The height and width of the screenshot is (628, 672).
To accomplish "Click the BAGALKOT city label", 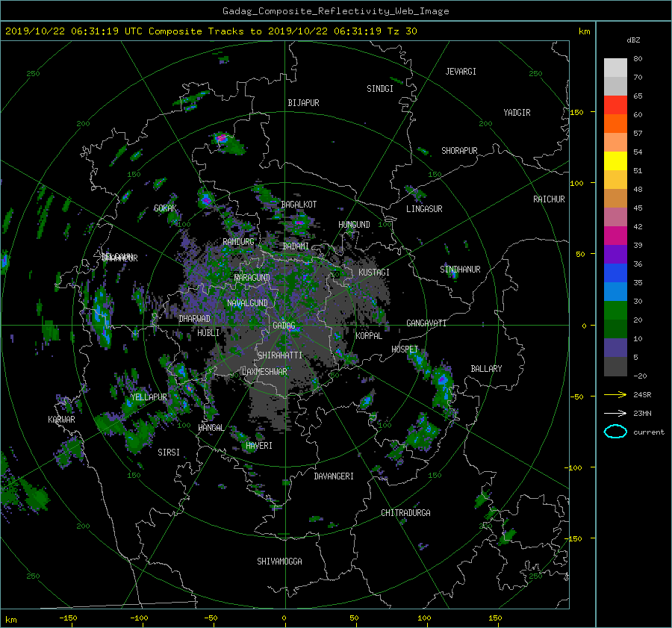I will (299, 205).
